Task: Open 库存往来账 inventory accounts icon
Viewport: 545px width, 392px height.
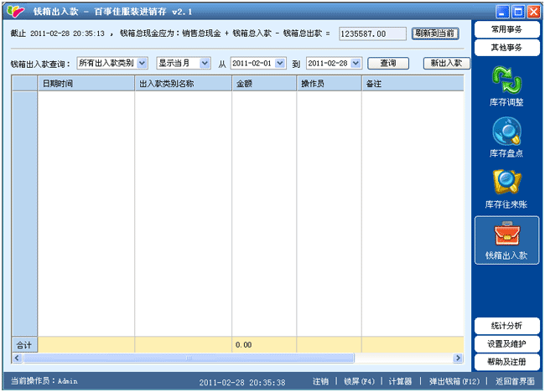Action: pos(506,186)
